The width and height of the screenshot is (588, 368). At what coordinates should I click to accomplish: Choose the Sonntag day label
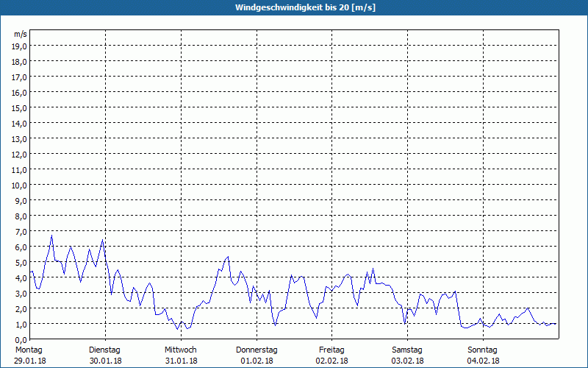[482, 350]
